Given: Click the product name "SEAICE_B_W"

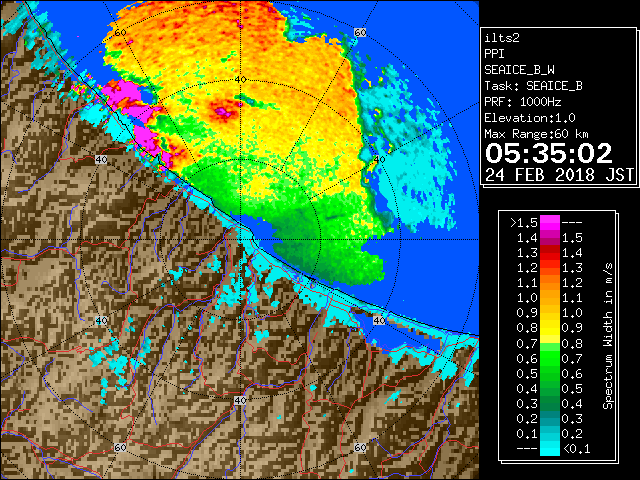Looking at the screenshot, I should pos(519,70).
